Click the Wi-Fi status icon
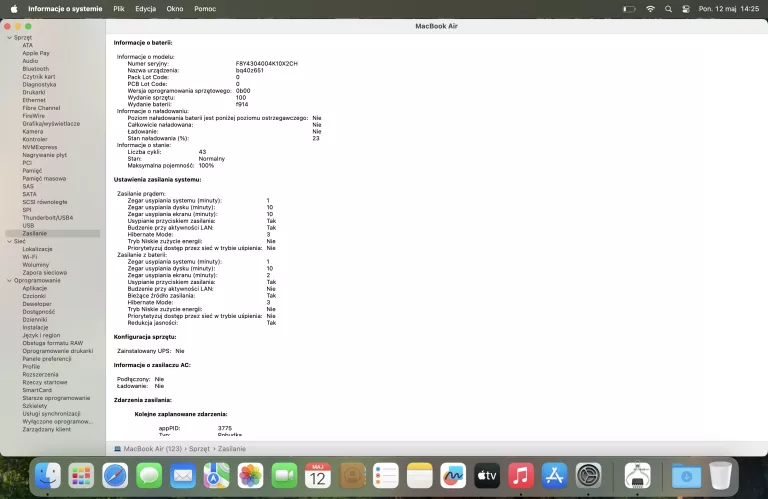Image resolution: width=768 pixels, height=499 pixels. (650, 9)
